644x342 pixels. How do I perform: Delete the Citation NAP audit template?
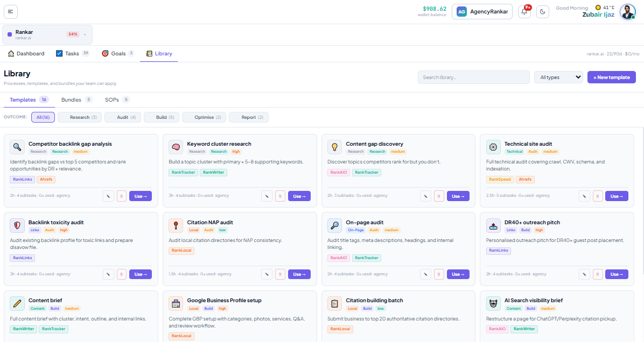pos(280,274)
